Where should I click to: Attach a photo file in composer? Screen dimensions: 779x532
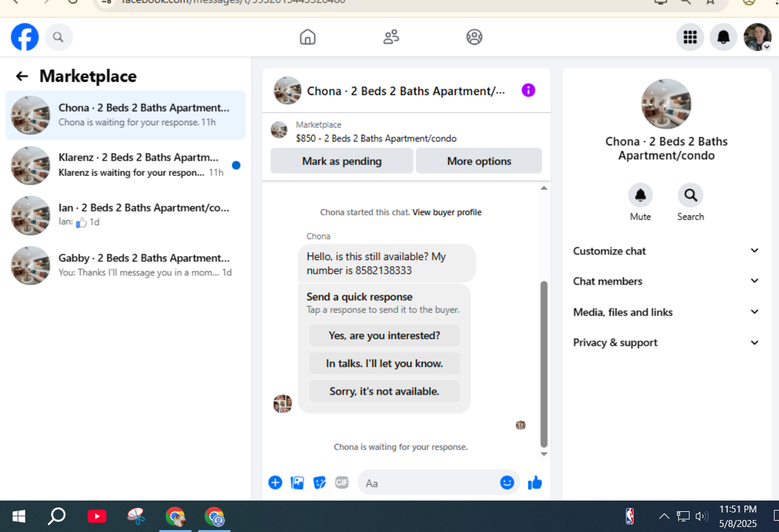(x=297, y=483)
